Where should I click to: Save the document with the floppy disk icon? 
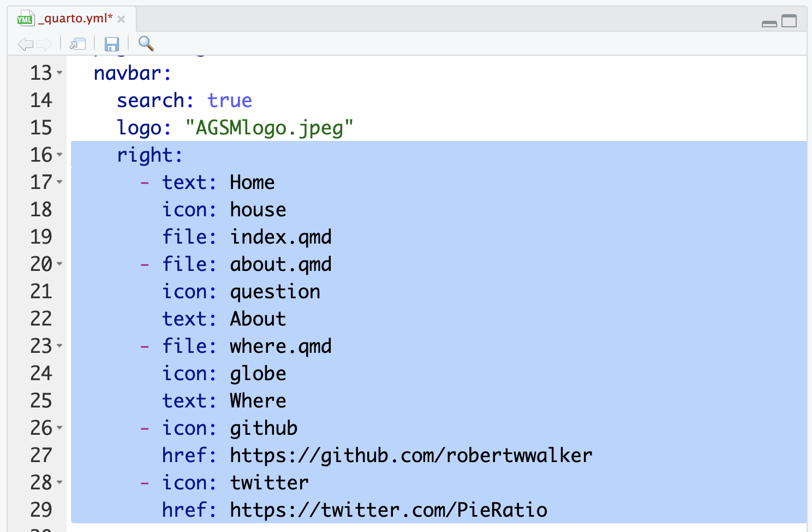click(x=112, y=44)
